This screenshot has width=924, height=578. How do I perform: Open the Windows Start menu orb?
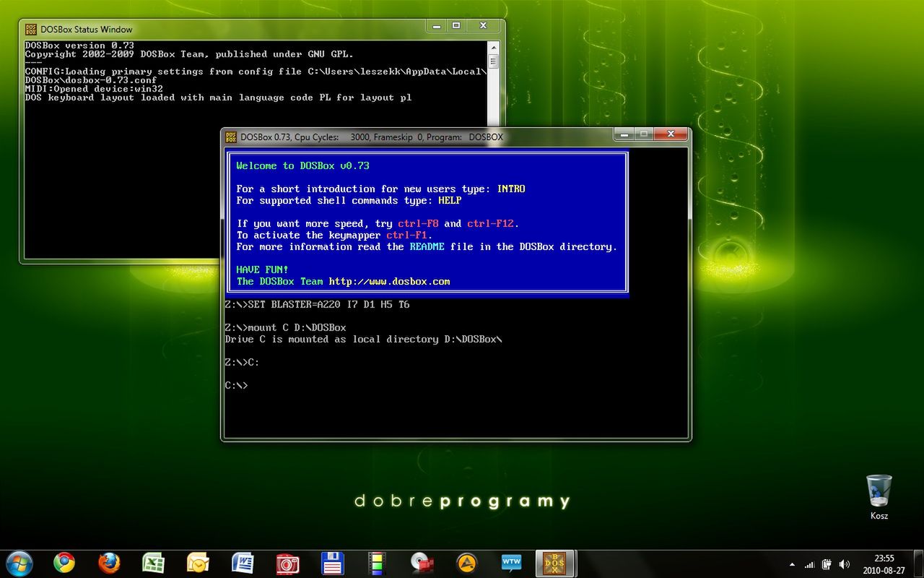(18, 563)
